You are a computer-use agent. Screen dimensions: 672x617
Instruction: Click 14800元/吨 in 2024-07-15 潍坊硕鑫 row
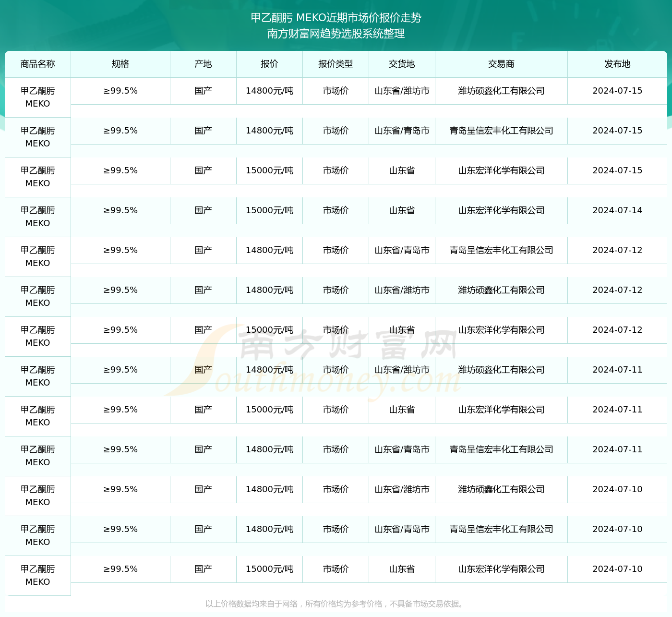269,91
